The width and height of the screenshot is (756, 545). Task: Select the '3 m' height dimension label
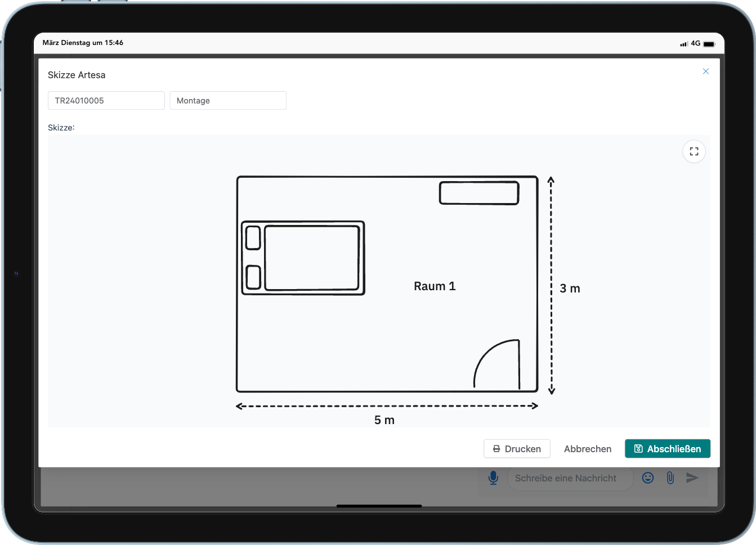570,289
